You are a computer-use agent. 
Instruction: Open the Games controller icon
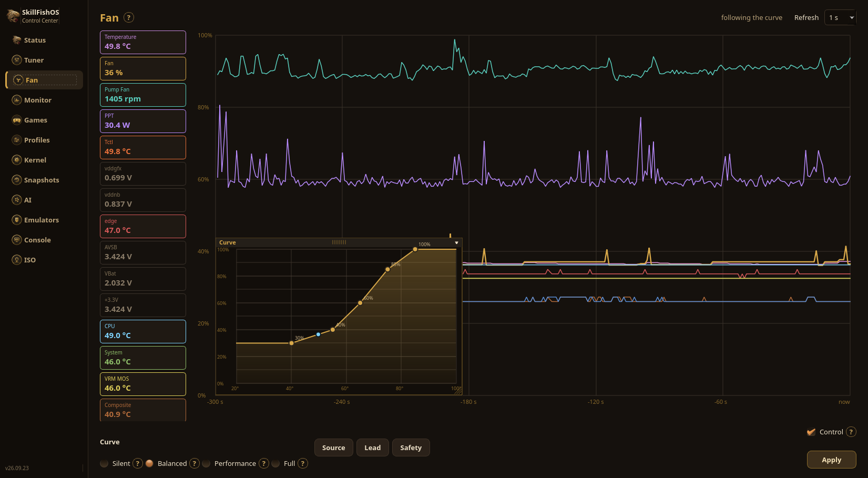coord(17,120)
